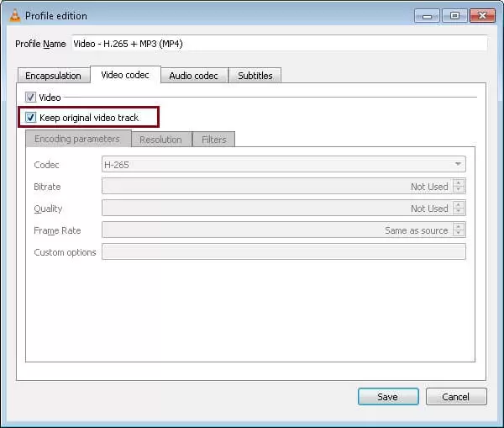This screenshot has height=428, width=504.
Task: Increase Quality with stepper up arrow
Action: [x=459, y=204]
